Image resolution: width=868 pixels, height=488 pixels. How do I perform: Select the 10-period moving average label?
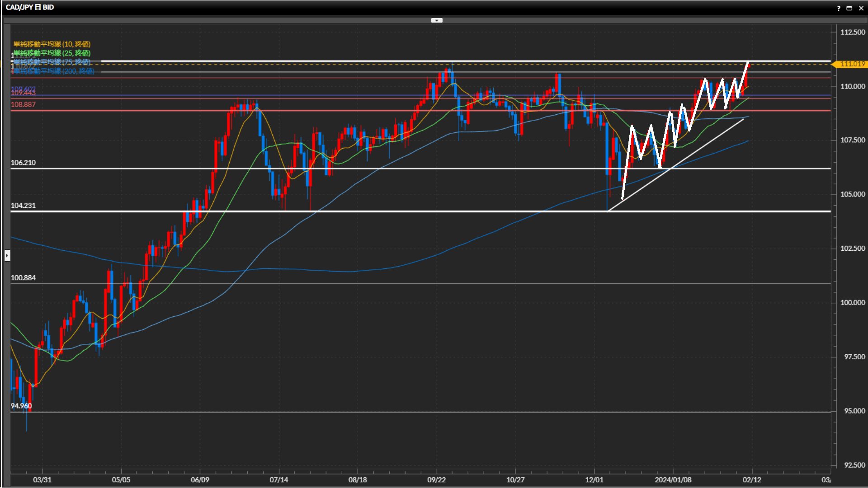pyautogui.click(x=52, y=44)
